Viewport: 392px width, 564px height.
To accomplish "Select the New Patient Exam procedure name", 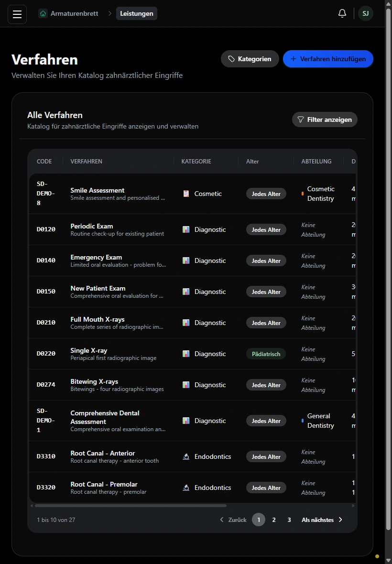I will coord(98,288).
